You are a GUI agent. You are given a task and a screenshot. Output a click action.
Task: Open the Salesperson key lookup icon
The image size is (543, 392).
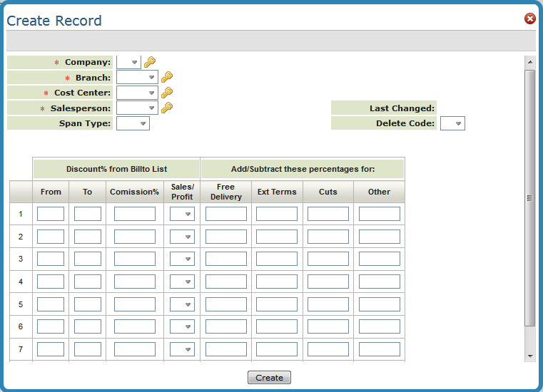[167, 108]
